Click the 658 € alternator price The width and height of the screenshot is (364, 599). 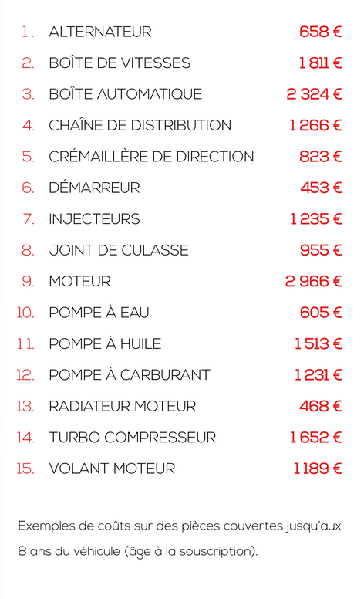pos(321,32)
